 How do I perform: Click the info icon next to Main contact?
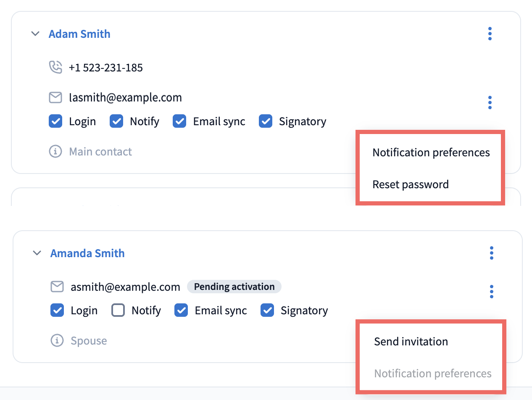point(55,151)
